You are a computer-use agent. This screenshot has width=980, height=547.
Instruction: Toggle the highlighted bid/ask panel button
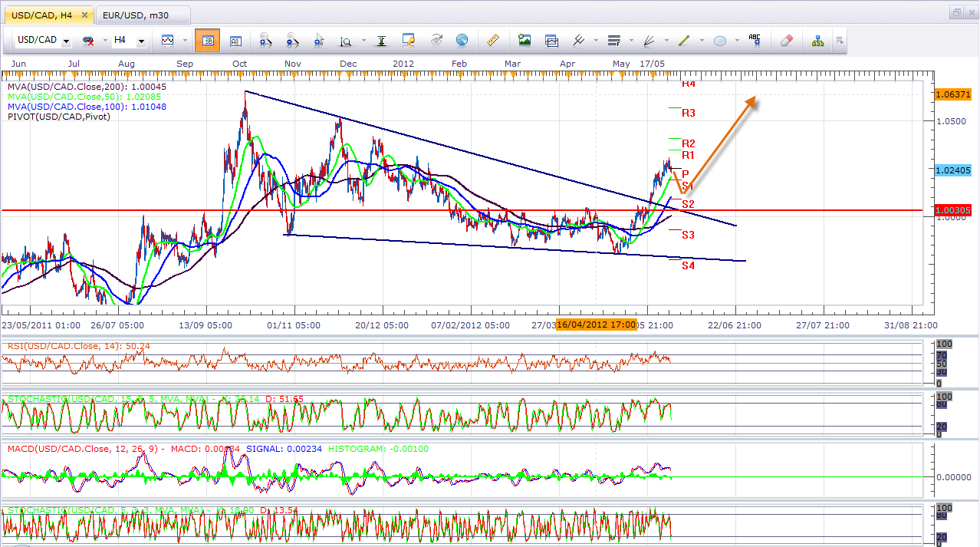pos(207,41)
